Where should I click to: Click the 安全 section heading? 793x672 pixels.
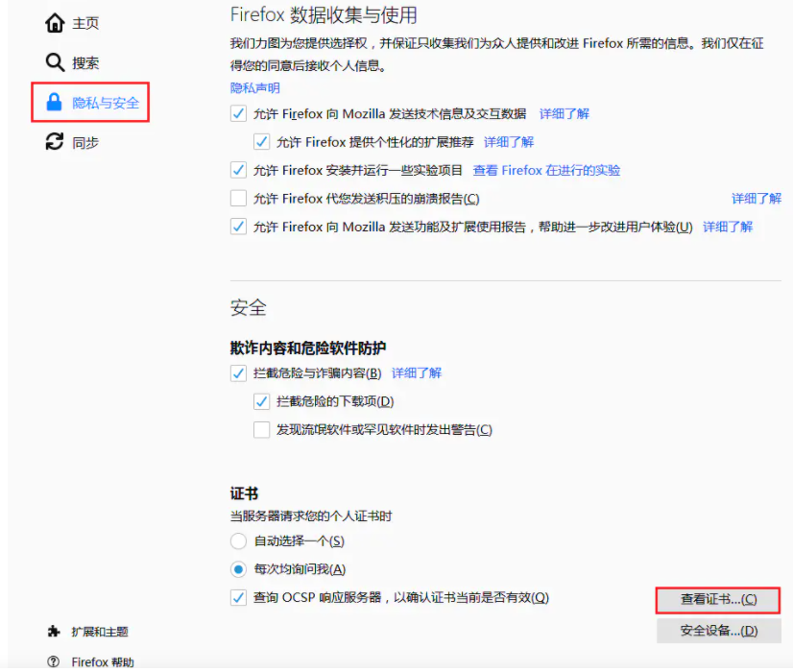click(x=249, y=307)
